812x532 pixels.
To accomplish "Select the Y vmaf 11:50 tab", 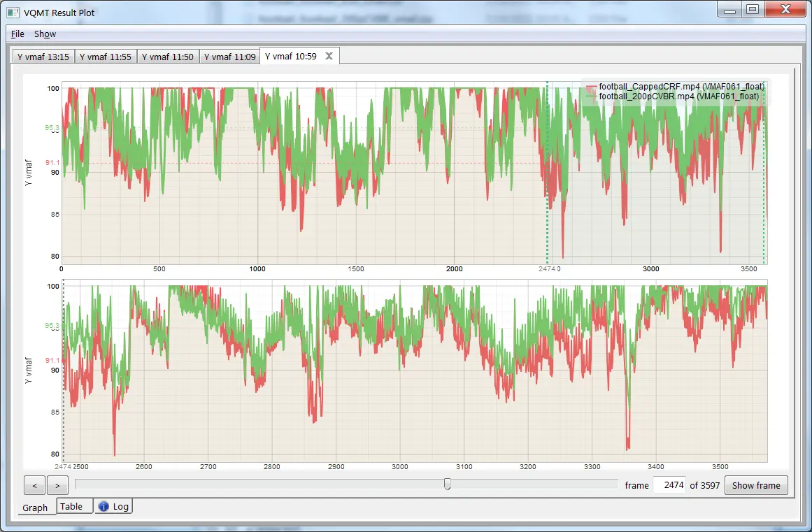I will point(167,57).
